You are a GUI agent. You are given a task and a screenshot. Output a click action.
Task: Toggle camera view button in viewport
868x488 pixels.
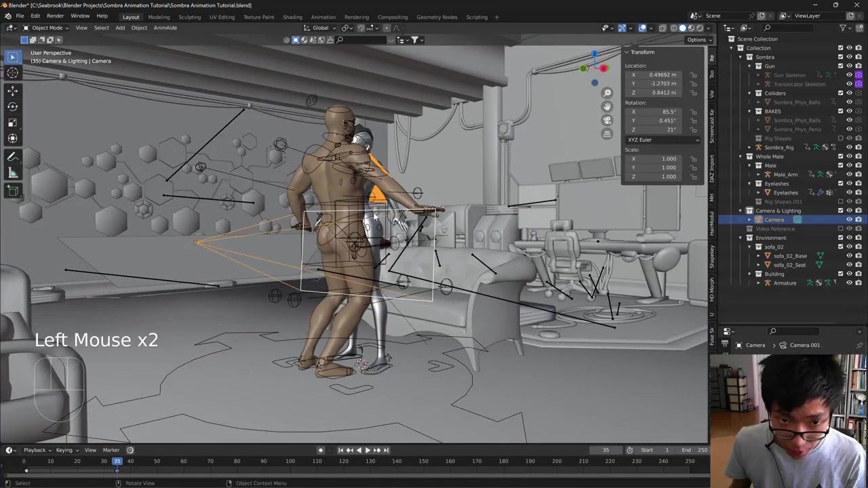607,120
